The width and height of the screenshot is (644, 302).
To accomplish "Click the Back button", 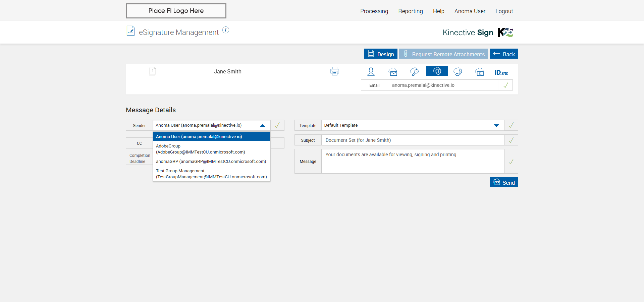I will point(503,54).
